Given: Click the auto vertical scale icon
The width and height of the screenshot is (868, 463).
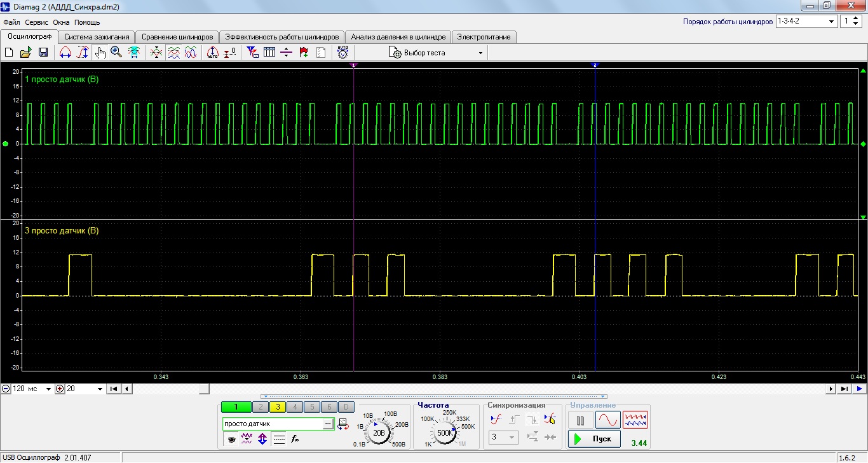Looking at the screenshot, I should (x=213, y=53).
